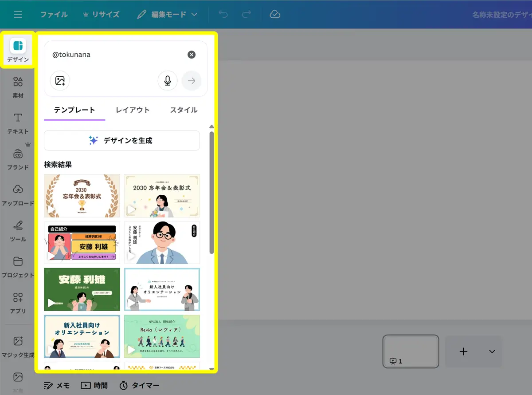Open the 素材 elements panel
This screenshot has width=532, height=395.
[18, 87]
